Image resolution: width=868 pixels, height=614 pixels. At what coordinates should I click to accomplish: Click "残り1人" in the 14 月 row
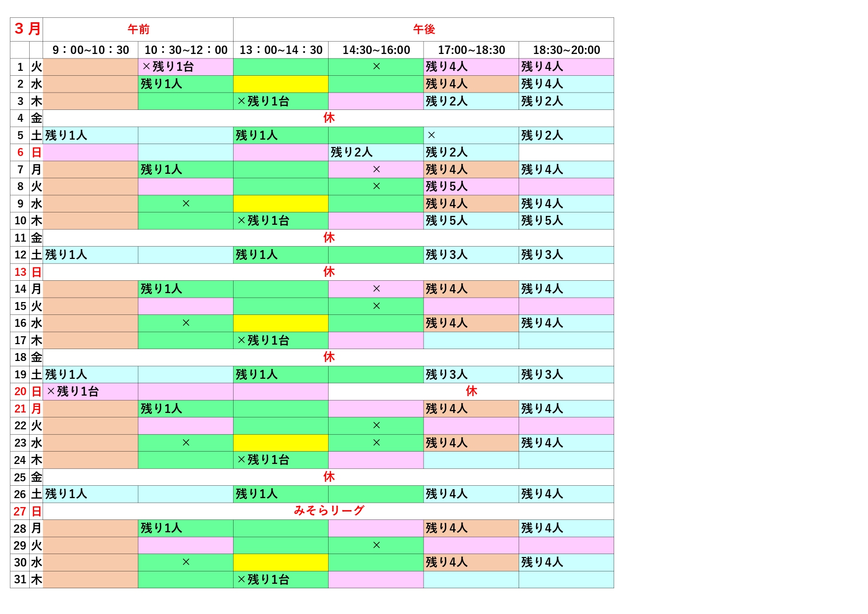[x=161, y=289]
